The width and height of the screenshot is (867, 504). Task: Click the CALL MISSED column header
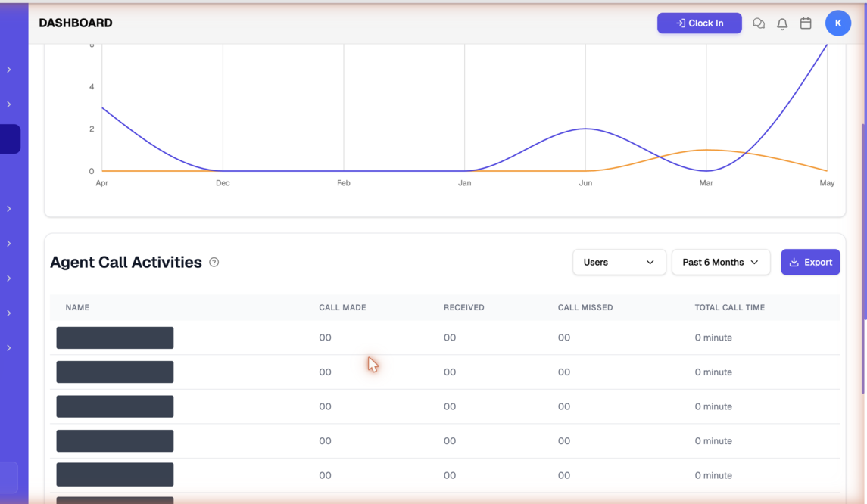point(585,307)
